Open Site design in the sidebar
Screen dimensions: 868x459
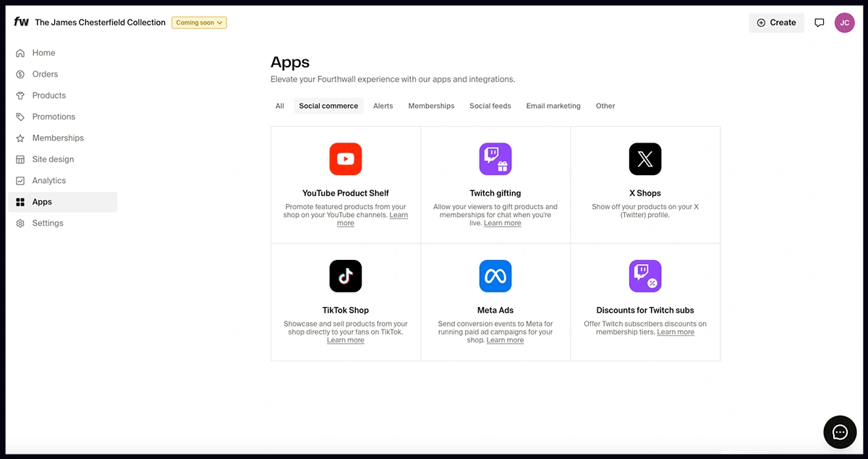pyautogui.click(x=53, y=159)
